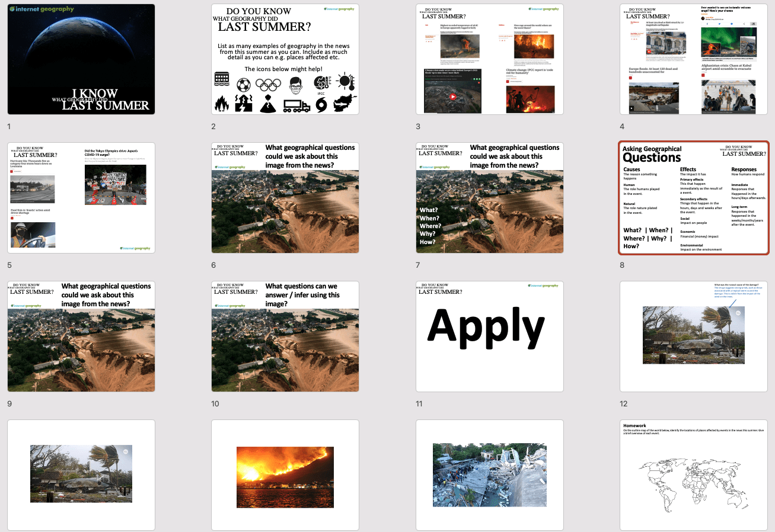This screenshot has width=775, height=532.
Task: Click slide number label 2
Action: (213, 126)
